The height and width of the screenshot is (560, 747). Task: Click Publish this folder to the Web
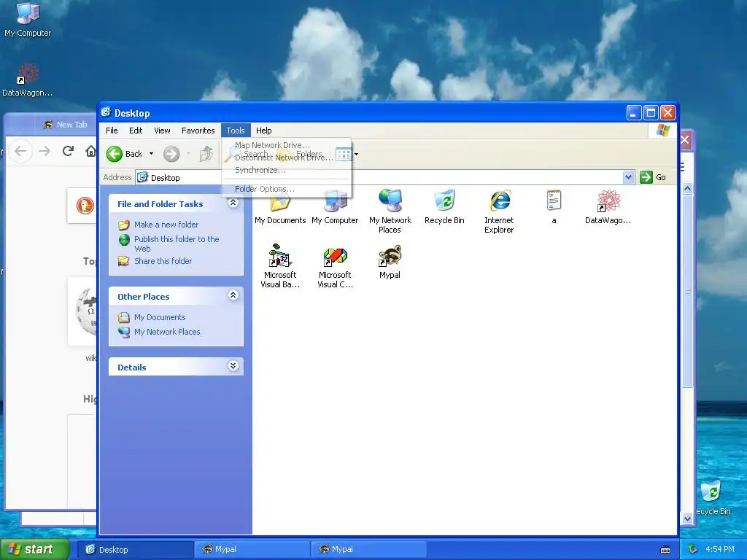point(177,244)
